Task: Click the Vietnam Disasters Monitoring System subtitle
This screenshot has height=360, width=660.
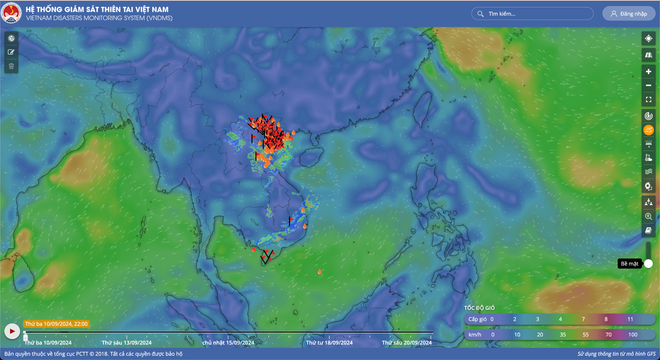Action: [99, 18]
